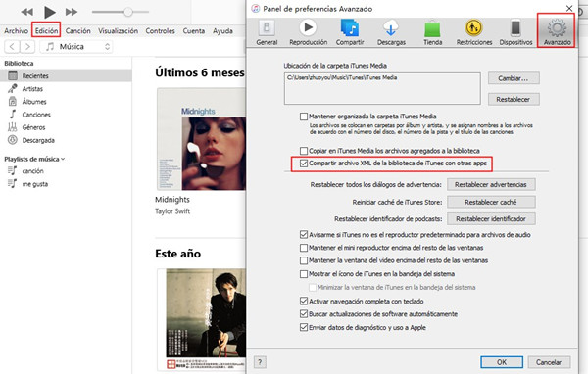Start playback with the play button
The width and height of the screenshot is (588, 374).
pyautogui.click(x=50, y=12)
